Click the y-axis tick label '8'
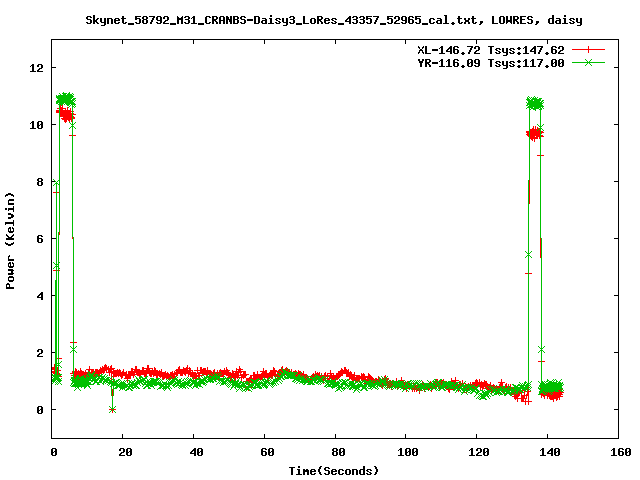This screenshot has height=480, width=640. click(40, 182)
